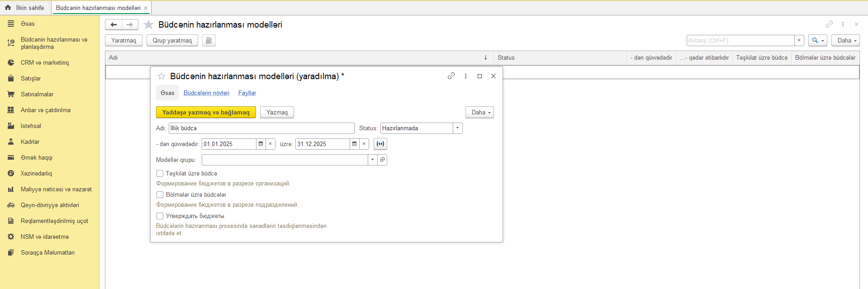Click the Home icon for İlkin səhifə
The height and width of the screenshot is (289, 868).
coord(8,8)
